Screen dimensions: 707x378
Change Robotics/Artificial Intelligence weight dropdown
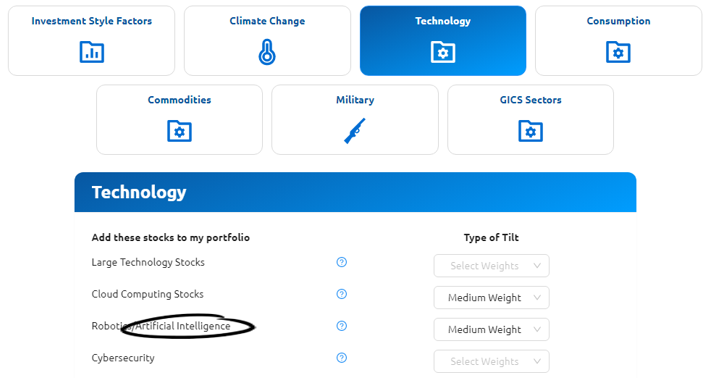[x=491, y=330]
